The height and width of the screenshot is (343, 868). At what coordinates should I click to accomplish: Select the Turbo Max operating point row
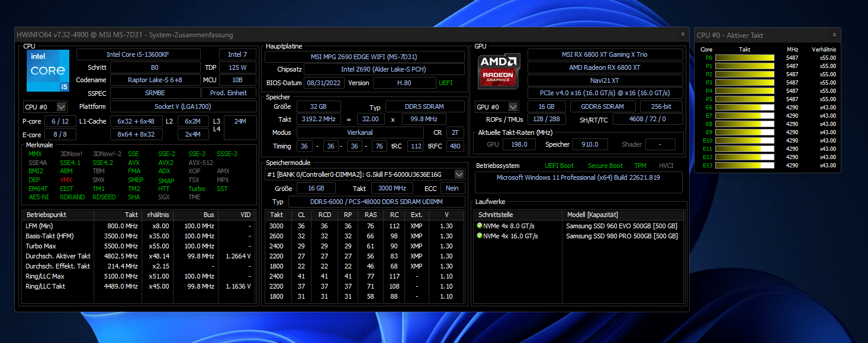140,246
